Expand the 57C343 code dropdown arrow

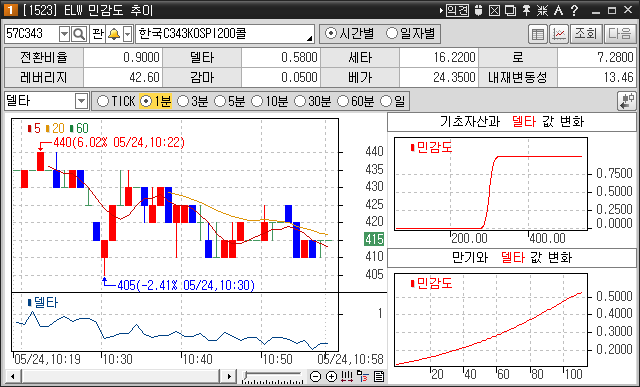coord(64,34)
